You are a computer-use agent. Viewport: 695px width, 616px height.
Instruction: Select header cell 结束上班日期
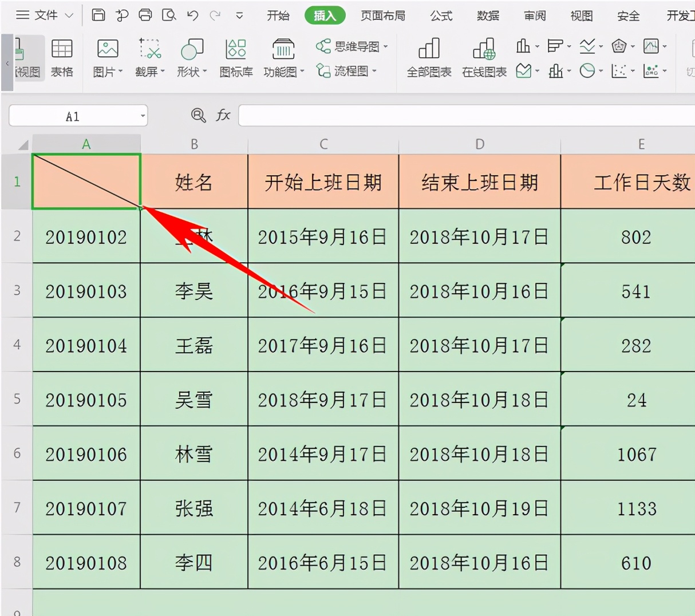[x=480, y=182]
